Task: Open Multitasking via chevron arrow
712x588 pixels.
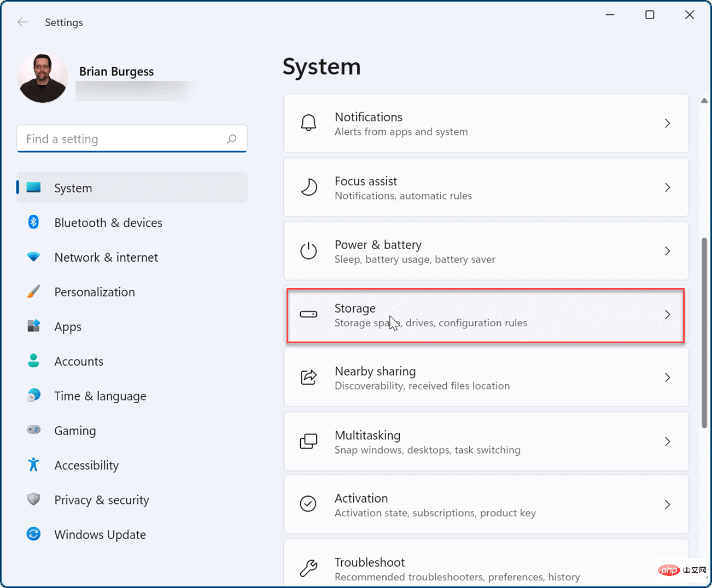Action: point(667,442)
